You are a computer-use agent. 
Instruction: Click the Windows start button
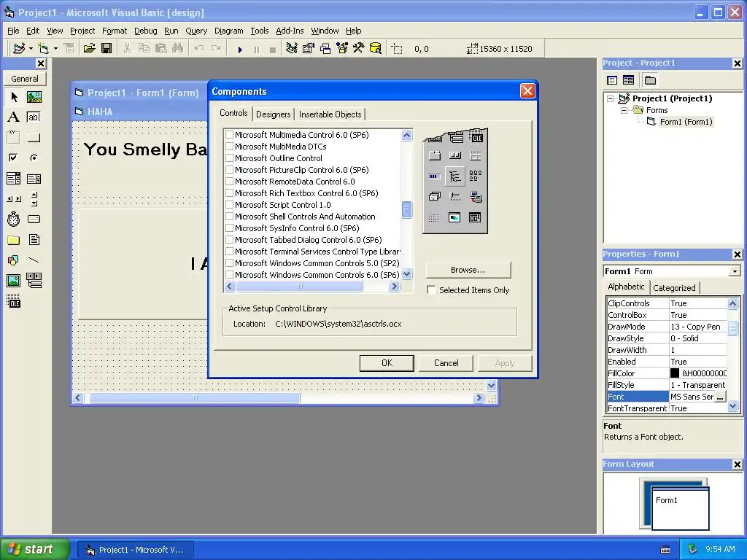(34, 549)
